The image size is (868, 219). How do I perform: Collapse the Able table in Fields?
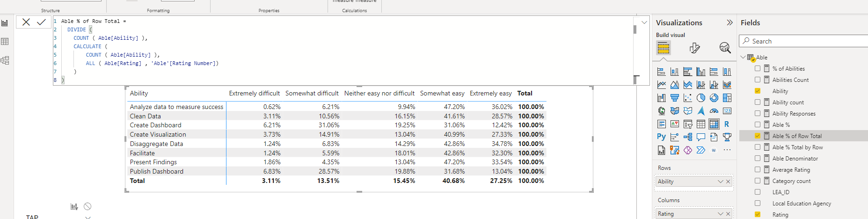pos(743,57)
